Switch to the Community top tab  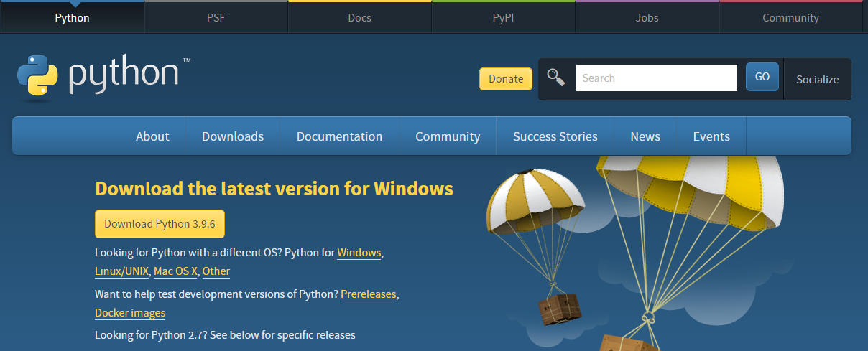(790, 17)
